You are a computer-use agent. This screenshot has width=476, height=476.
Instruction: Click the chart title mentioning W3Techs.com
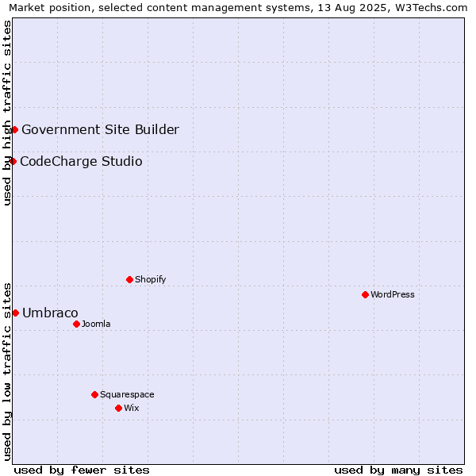coord(238,8)
